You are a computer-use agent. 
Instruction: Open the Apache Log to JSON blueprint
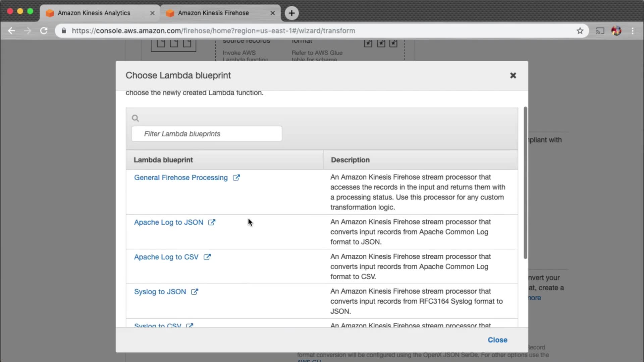(x=168, y=222)
